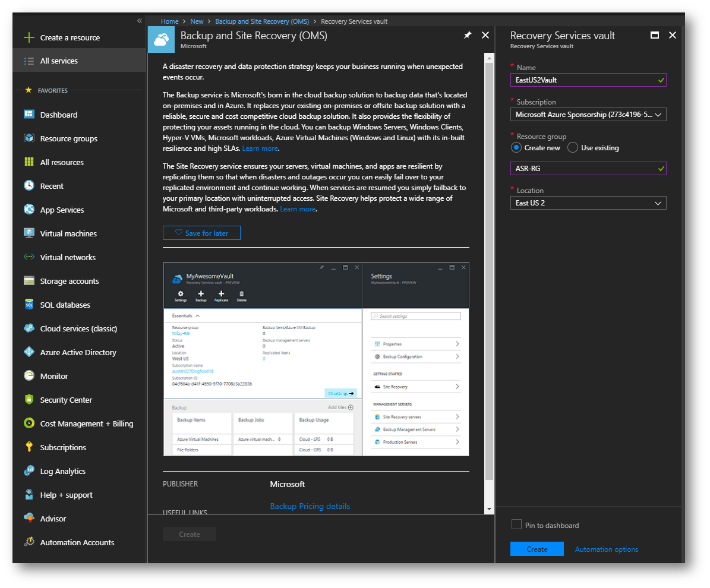Go to Azure Active Directory menu entry
The image size is (710, 588).
(78, 352)
